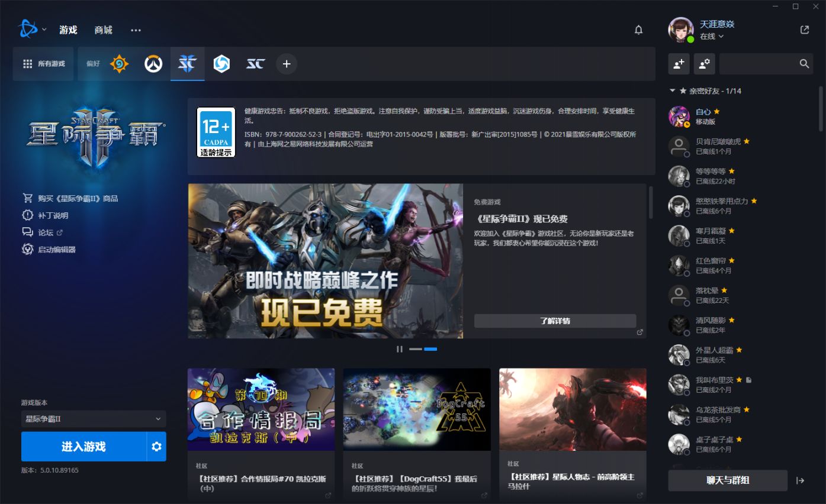Image resolution: width=826 pixels, height=504 pixels.
Task: Select friend 桌子桌子桌
Action: click(x=740, y=444)
